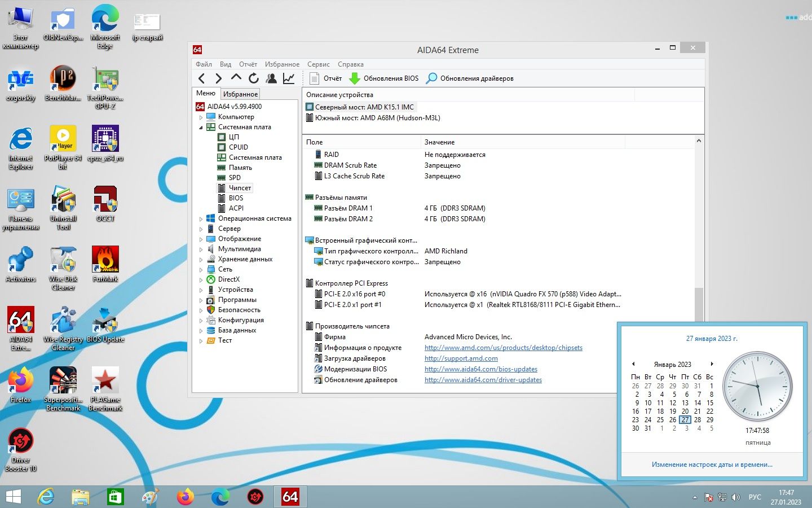
Task: Open the Superposition Benchmark desktop icon
Action: tap(63, 389)
